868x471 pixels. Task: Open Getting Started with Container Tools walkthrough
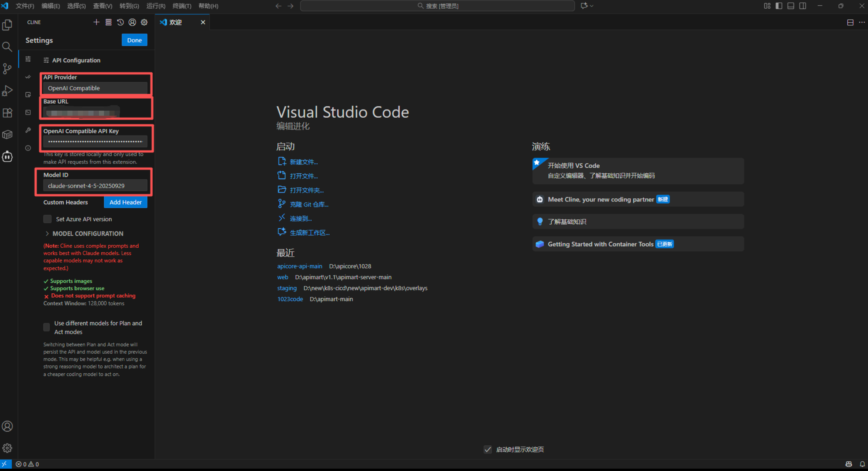(638, 244)
